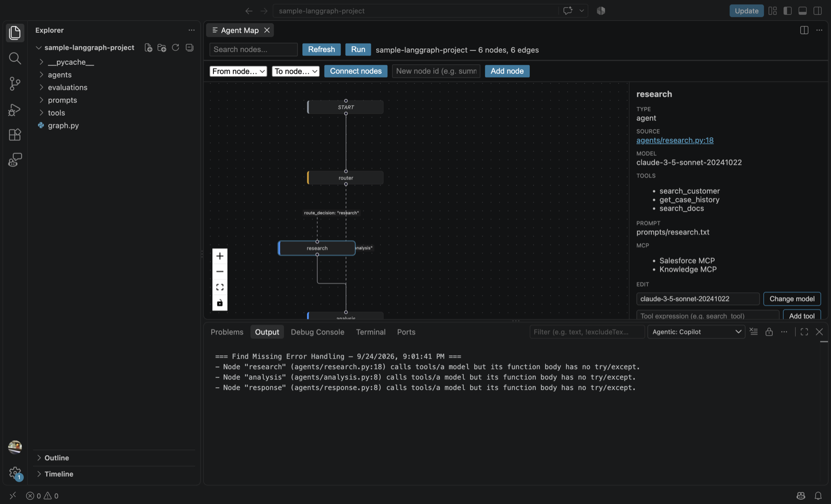Split the editor to the right

(804, 30)
